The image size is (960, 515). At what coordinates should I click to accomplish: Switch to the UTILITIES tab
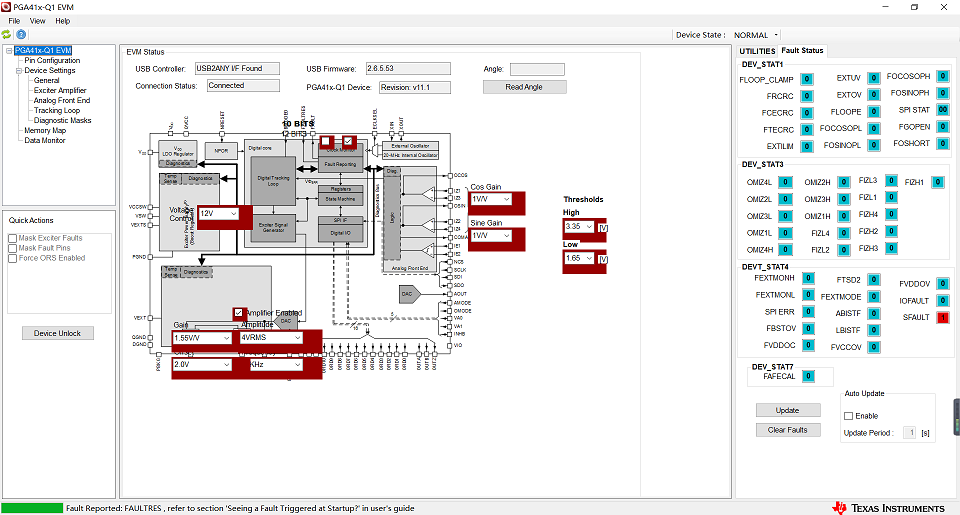[x=757, y=51]
